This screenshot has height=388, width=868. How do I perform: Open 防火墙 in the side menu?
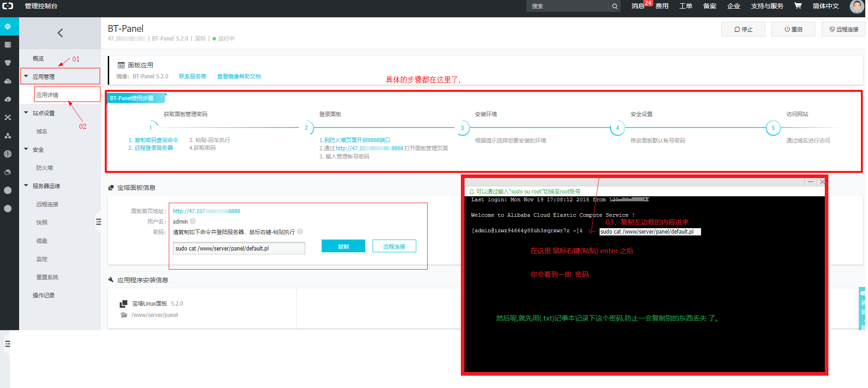pyautogui.click(x=45, y=168)
